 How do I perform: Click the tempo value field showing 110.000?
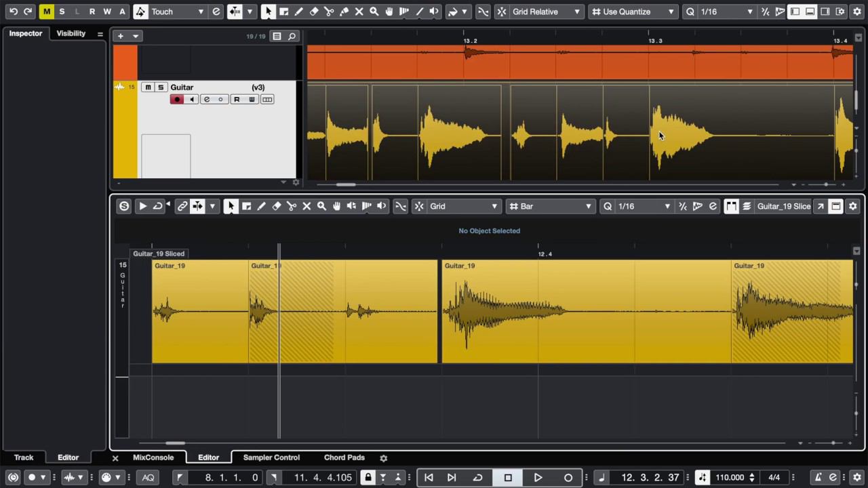click(x=730, y=477)
